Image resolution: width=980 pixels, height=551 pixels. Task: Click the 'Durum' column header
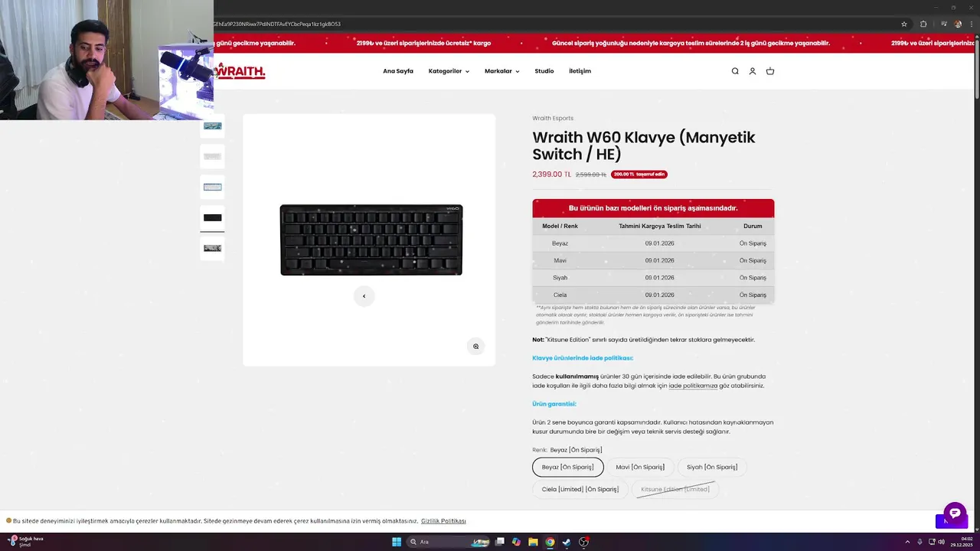(x=753, y=226)
